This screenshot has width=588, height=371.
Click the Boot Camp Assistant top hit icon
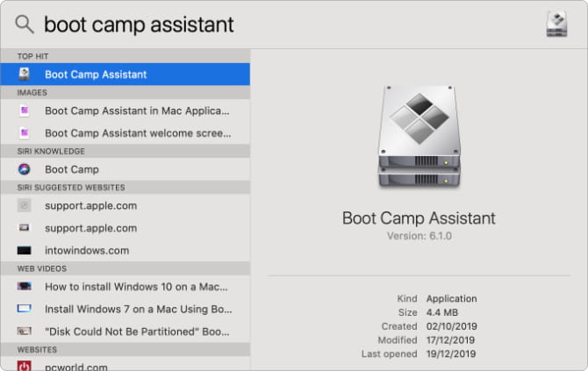pos(25,75)
